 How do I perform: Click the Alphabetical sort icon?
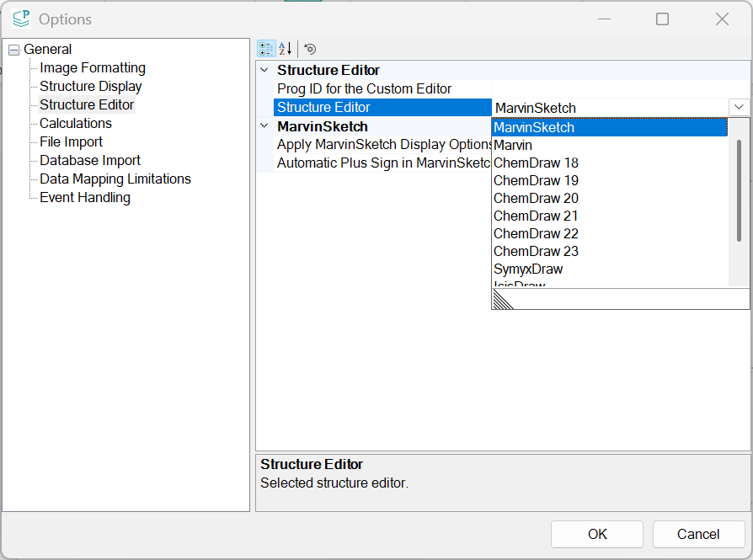286,49
